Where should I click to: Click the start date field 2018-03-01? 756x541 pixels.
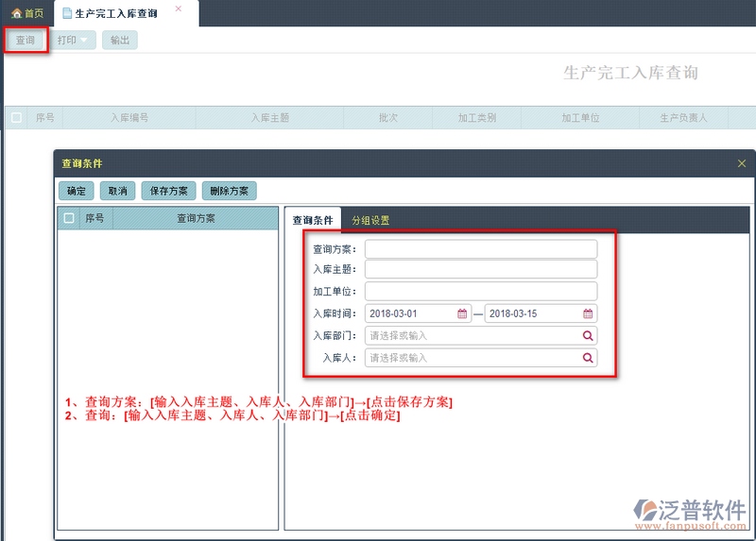pos(418,313)
